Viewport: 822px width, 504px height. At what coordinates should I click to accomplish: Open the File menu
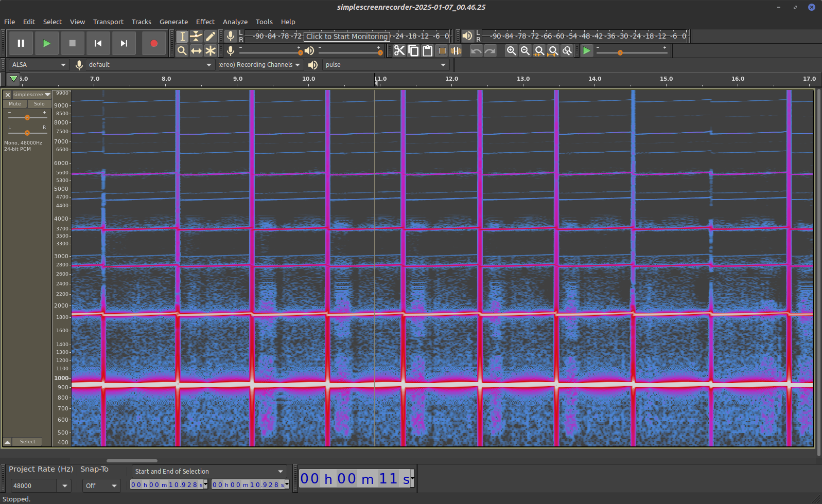10,22
